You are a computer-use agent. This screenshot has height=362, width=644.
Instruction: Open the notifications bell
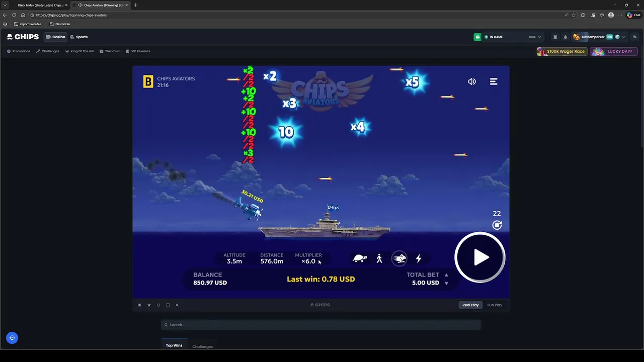(x=565, y=37)
